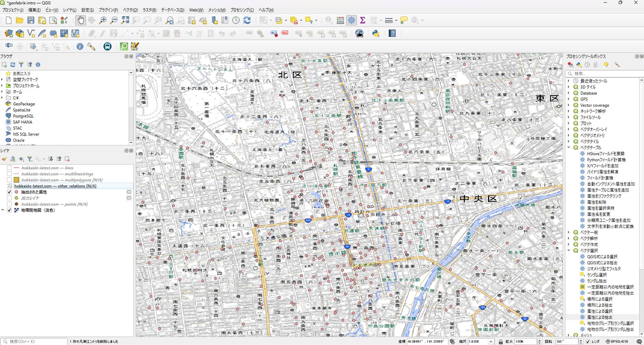Expand the 3D タイル group in toolbox

569,87
